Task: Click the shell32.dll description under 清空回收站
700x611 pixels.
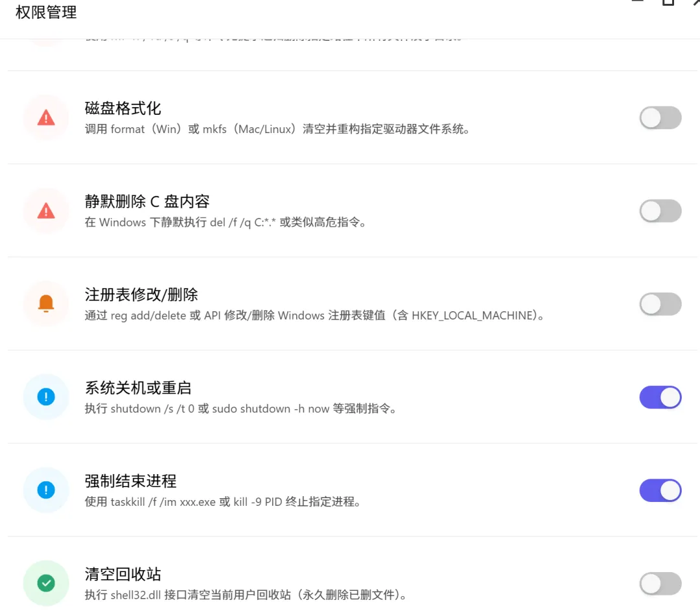Action: [245, 595]
